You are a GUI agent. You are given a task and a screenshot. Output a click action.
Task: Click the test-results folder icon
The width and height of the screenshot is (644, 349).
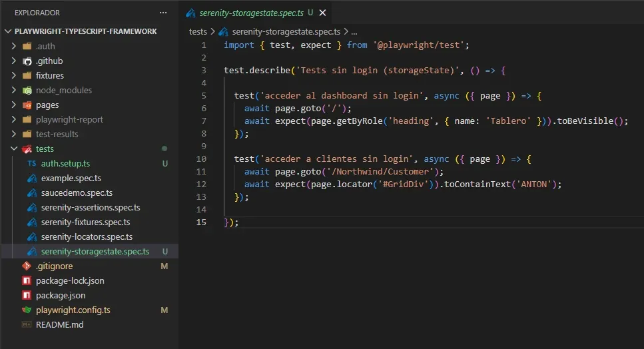[x=27, y=135]
